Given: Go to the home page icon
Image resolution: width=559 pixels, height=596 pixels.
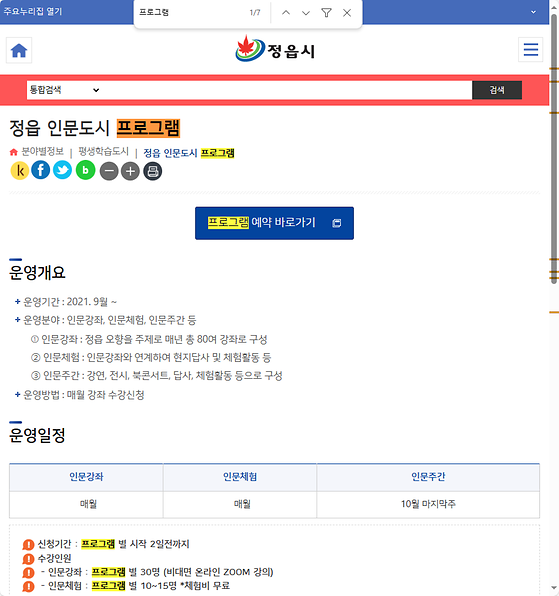Looking at the screenshot, I should [19, 50].
